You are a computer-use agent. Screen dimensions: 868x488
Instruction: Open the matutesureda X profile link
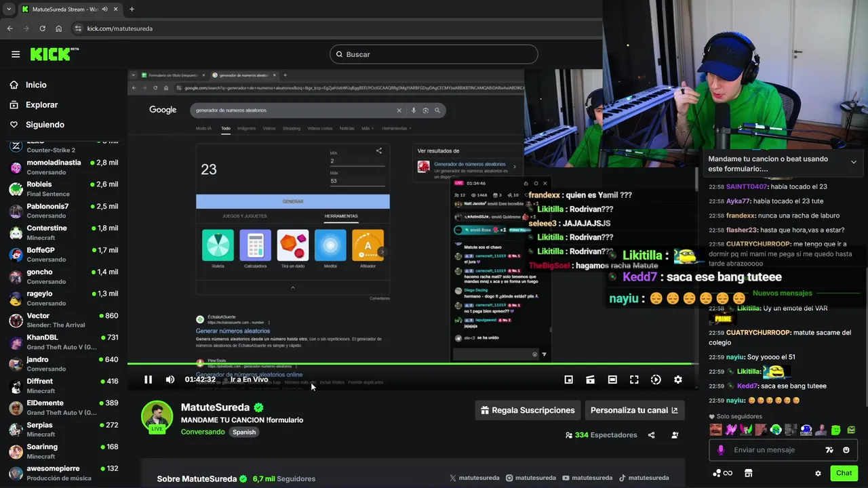click(474, 478)
